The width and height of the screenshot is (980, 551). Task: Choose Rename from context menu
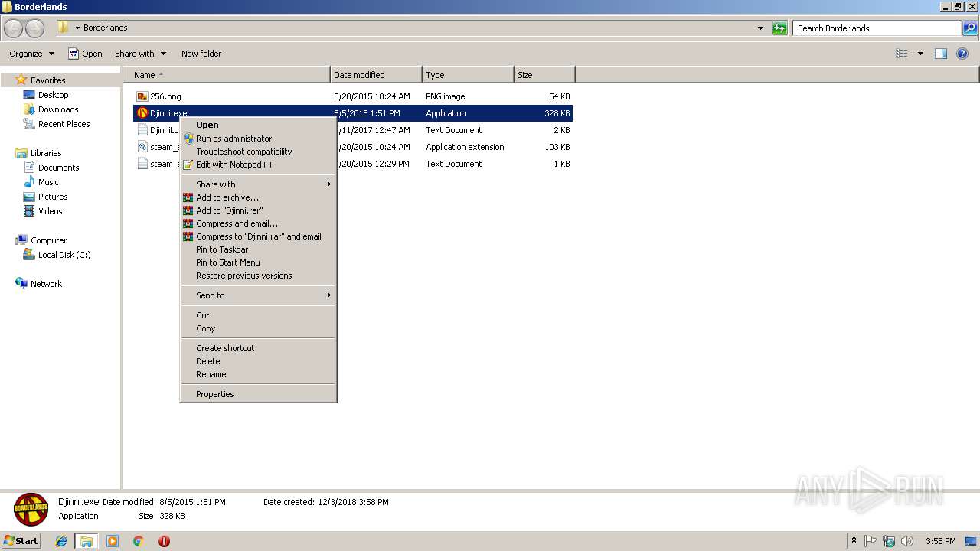point(258,374)
